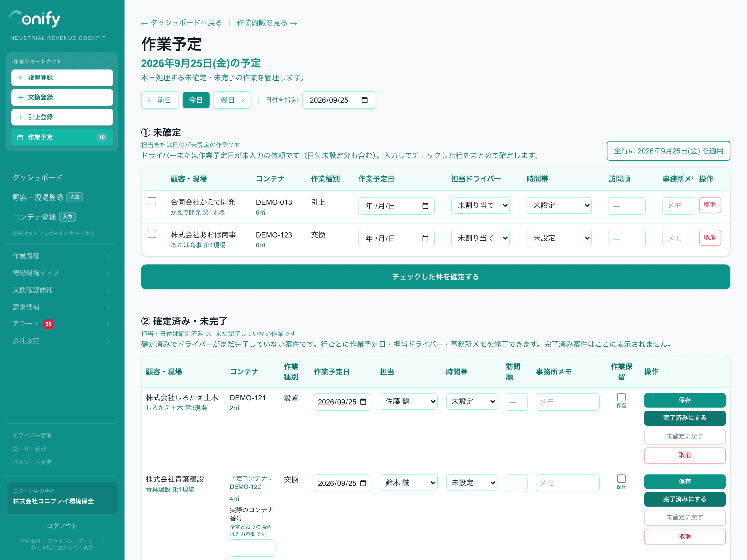
Task: Click the Conify logo
Action: point(34,19)
